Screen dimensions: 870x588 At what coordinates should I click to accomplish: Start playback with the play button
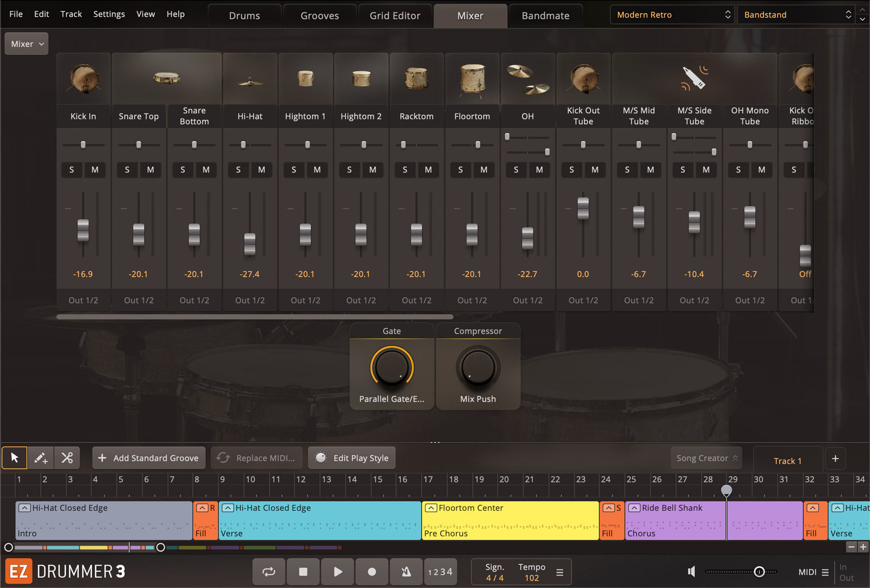coord(338,572)
